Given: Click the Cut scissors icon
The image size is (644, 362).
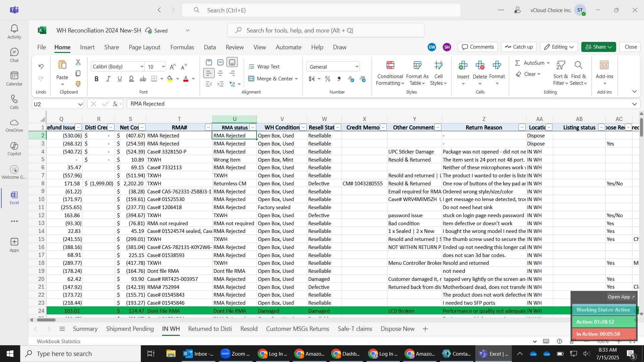Looking at the screenshot, I should click(x=78, y=62).
